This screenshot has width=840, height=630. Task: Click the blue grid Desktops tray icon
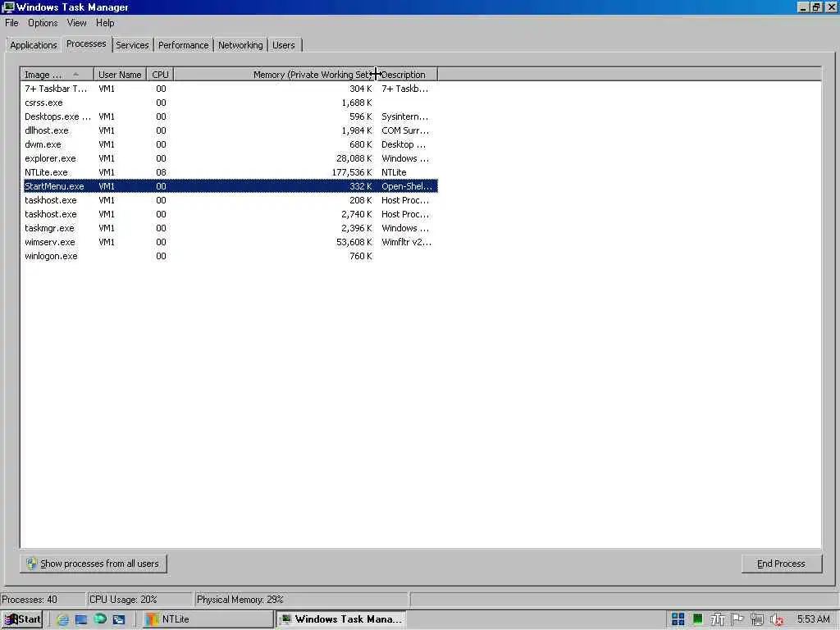[x=678, y=619]
